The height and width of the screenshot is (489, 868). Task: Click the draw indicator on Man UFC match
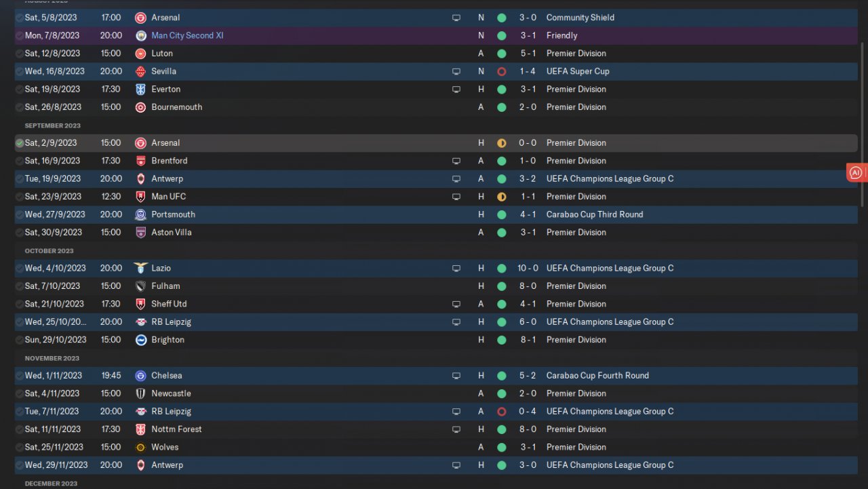click(x=501, y=197)
